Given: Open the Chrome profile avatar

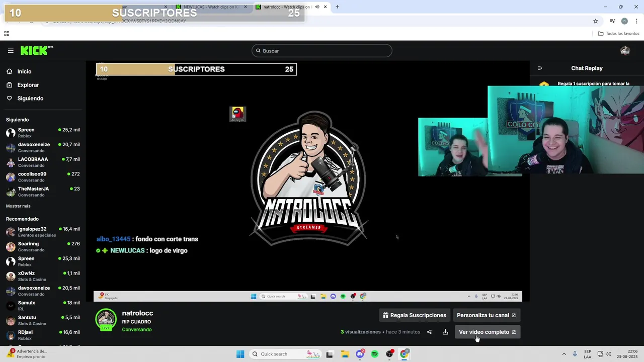Looking at the screenshot, I should tap(624, 21).
